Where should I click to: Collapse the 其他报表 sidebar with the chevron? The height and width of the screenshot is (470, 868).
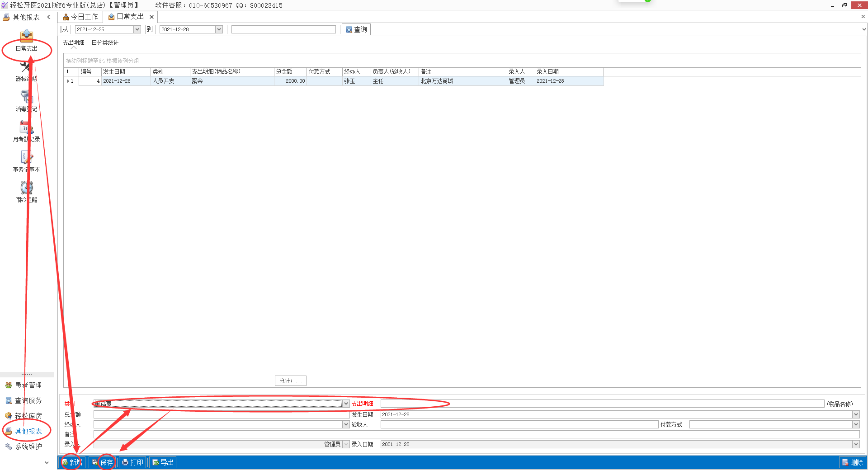49,17
